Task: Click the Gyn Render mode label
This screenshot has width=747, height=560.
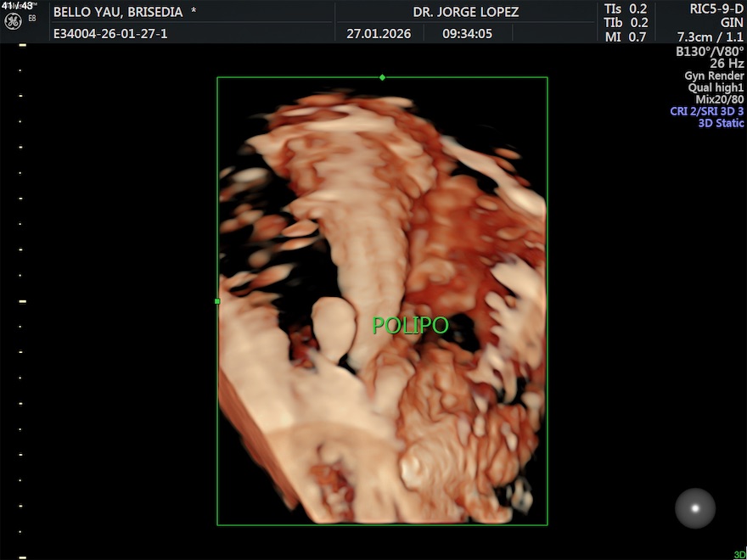Action: tap(714, 76)
